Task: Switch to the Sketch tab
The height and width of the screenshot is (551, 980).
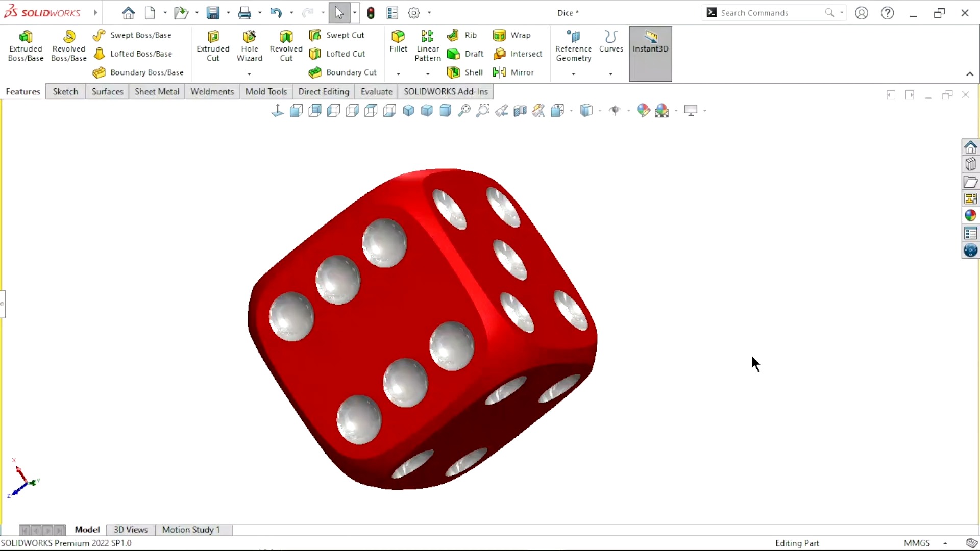Action: 65,91
